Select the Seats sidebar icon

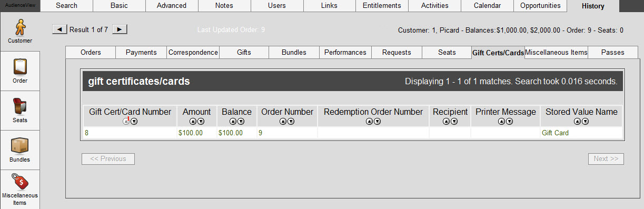(20, 106)
